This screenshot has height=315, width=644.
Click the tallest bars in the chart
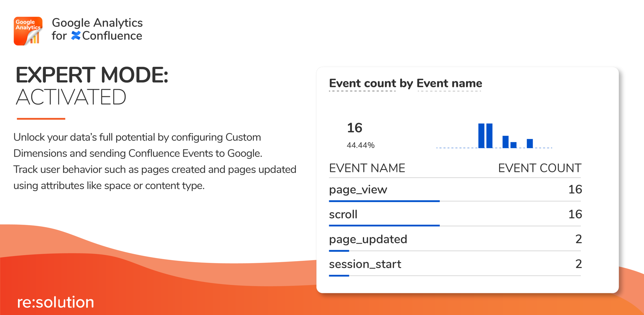(x=485, y=136)
